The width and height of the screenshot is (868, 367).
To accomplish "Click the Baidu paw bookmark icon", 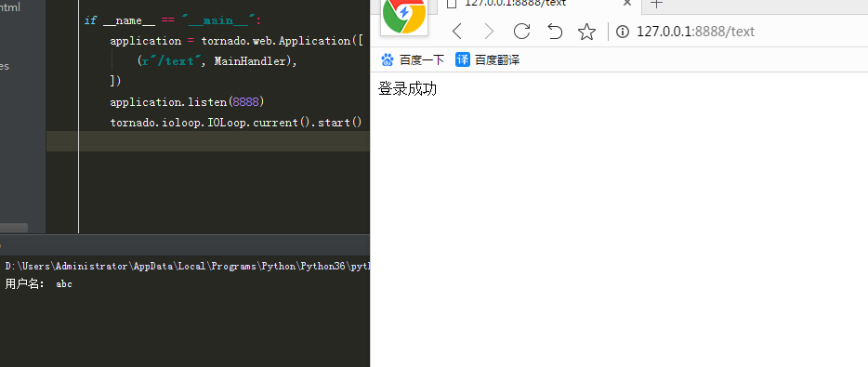I will point(387,59).
